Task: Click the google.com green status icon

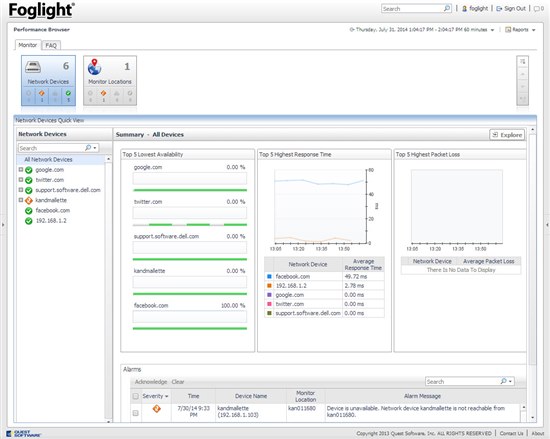Action: pos(29,170)
